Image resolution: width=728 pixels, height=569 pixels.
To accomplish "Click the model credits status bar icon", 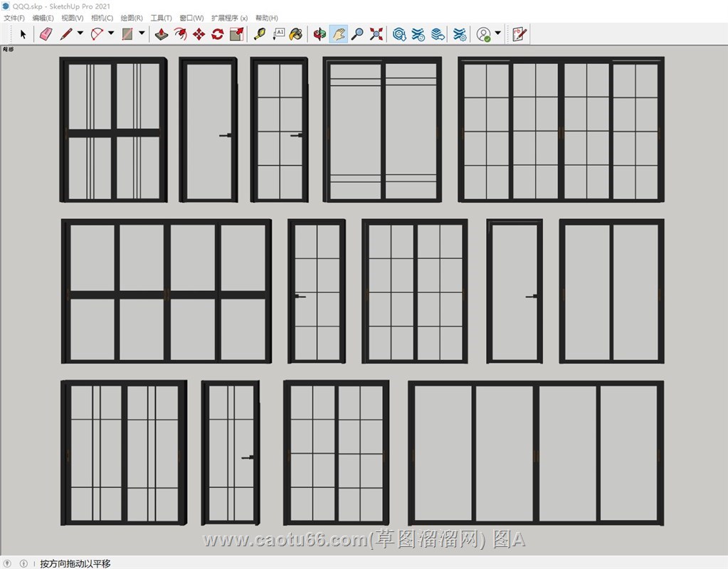I will click(23, 563).
